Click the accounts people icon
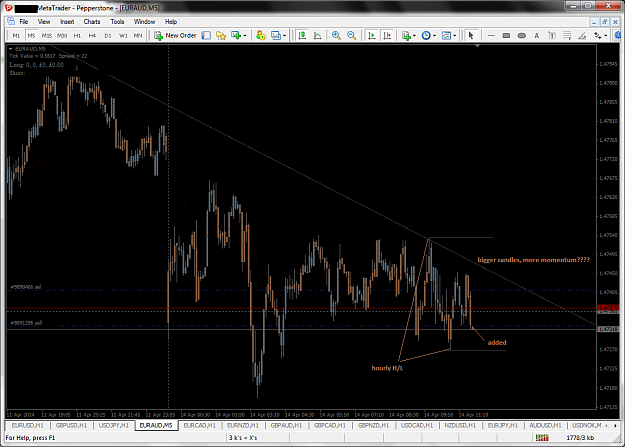The image size is (625, 447). (x=261, y=35)
